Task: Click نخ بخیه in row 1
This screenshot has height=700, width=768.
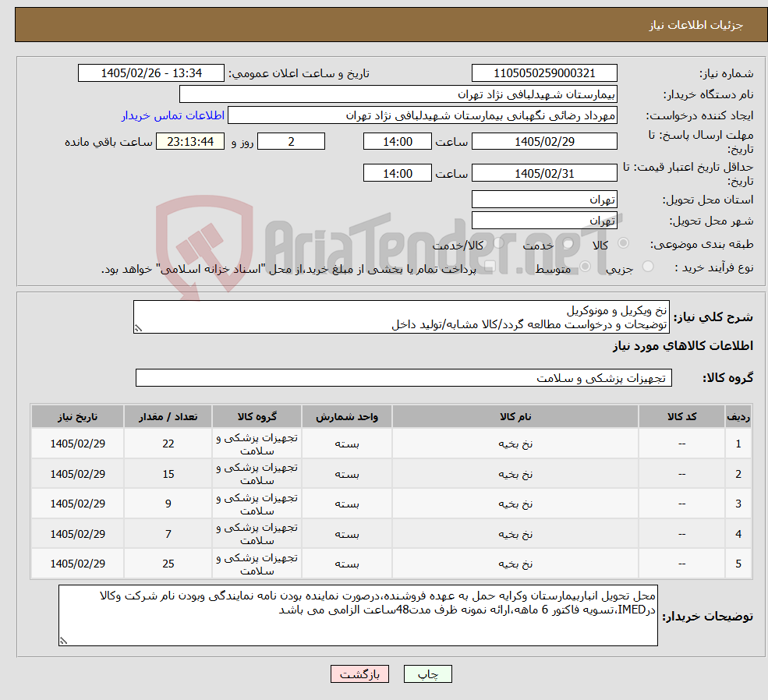Action: 515,444
